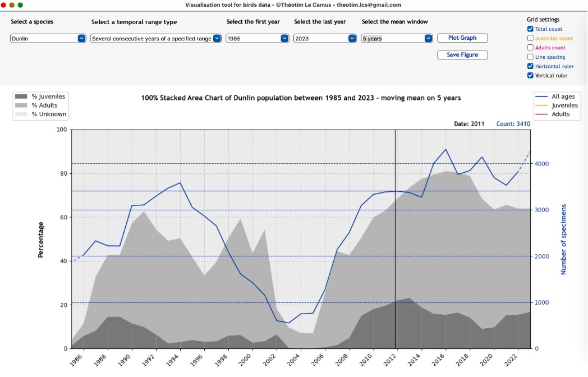The height and width of the screenshot is (377, 588).
Task: Click the 2012 x-axis year label
Action: click(389, 361)
